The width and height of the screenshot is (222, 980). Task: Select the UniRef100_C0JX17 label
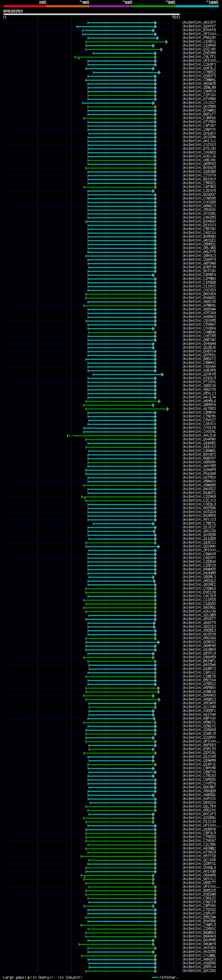(x=199, y=103)
